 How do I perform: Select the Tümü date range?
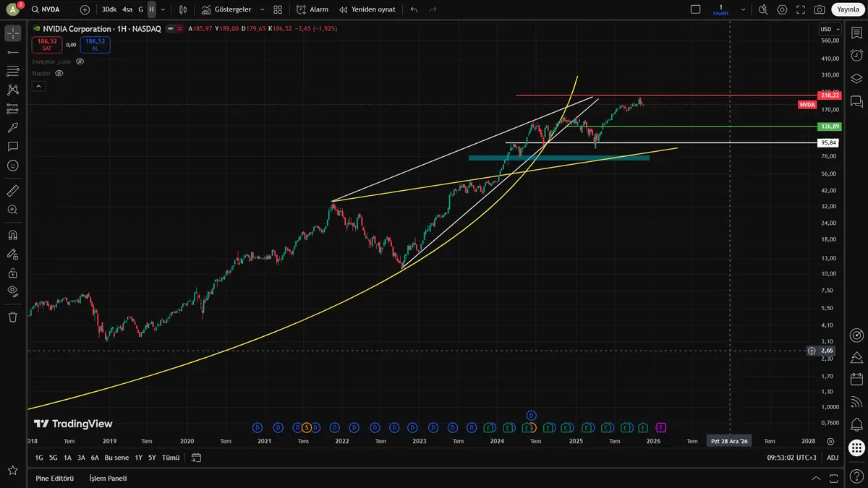click(x=171, y=458)
